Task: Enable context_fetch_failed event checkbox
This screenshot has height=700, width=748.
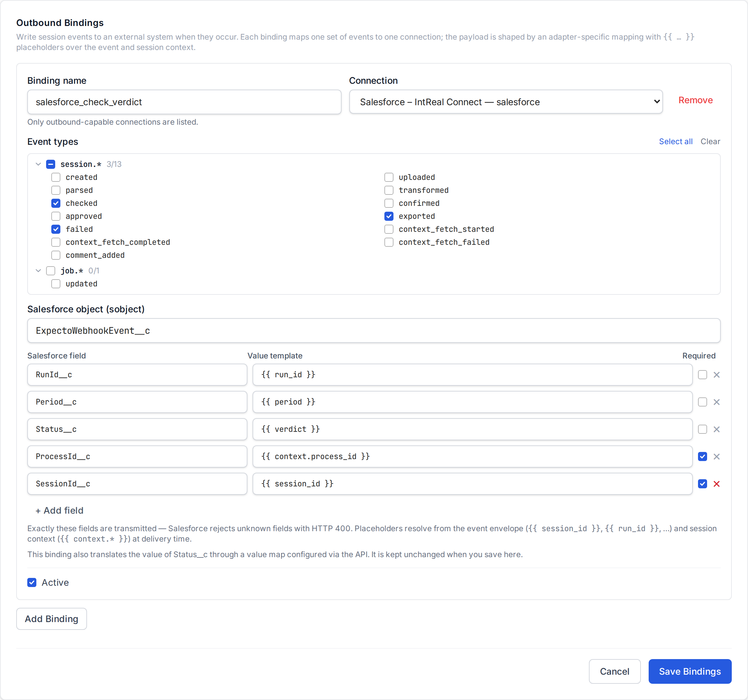Action: pos(389,242)
